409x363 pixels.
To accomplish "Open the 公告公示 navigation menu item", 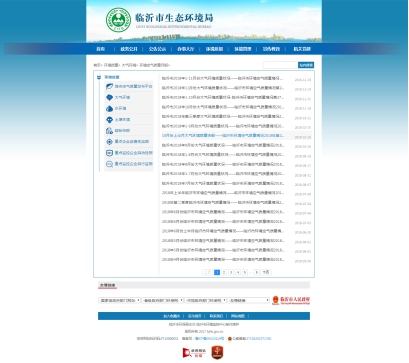I will [x=157, y=49].
